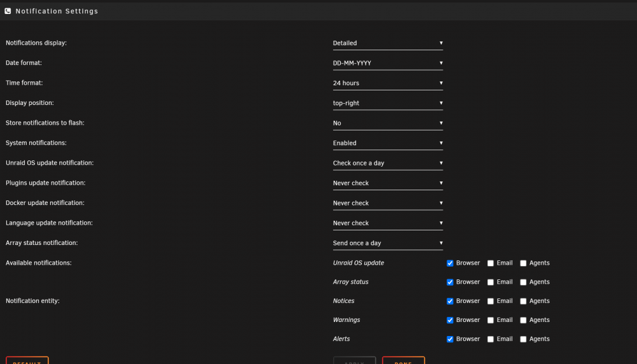The height and width of the screenshot is (364, 637).
Task: Click the italic Array status text
Action: [x=350, y=282]
